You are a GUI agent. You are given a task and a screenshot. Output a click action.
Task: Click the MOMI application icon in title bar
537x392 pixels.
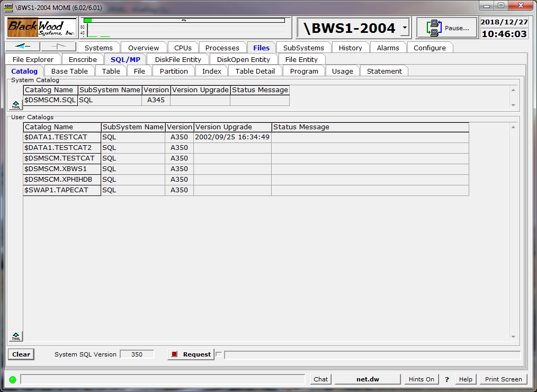[8, 8]
